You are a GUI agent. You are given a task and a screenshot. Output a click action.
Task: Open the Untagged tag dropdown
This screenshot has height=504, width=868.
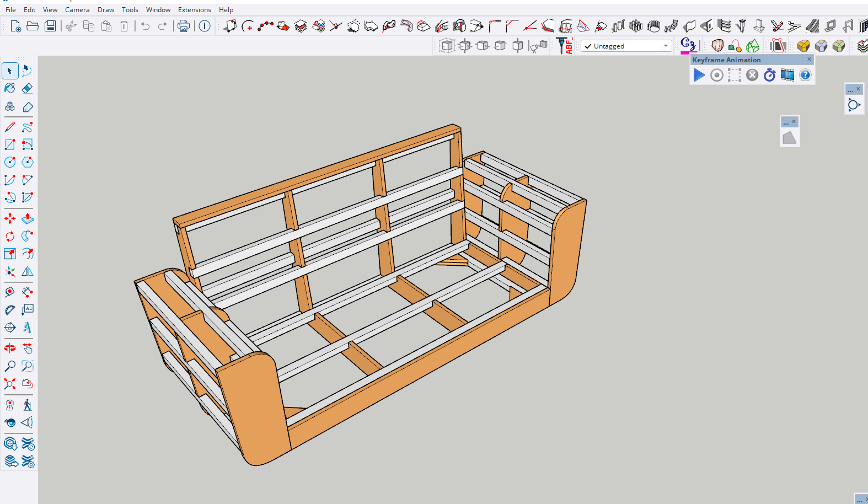(x=626, y=46)
